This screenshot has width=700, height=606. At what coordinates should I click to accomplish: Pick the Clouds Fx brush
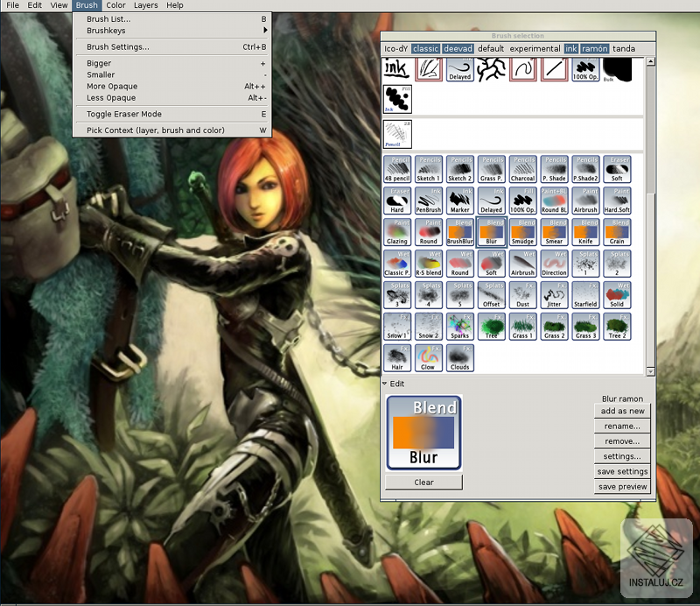pos(460,357)
